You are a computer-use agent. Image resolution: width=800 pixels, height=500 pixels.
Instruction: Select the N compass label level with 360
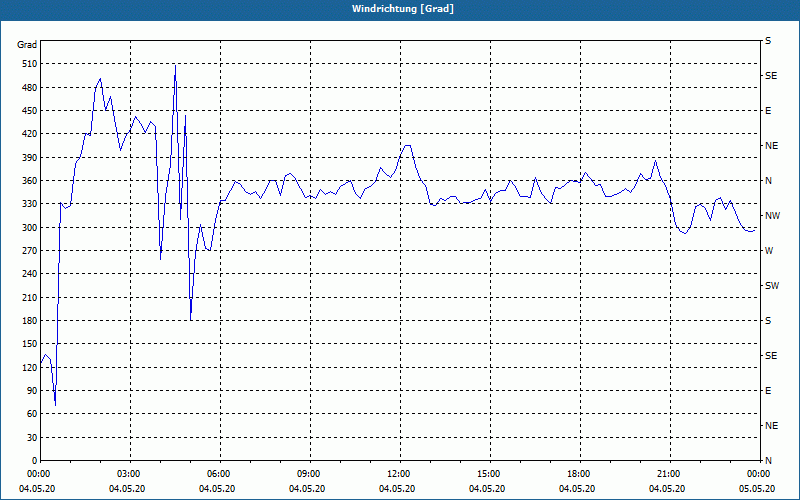click(768, 181)
